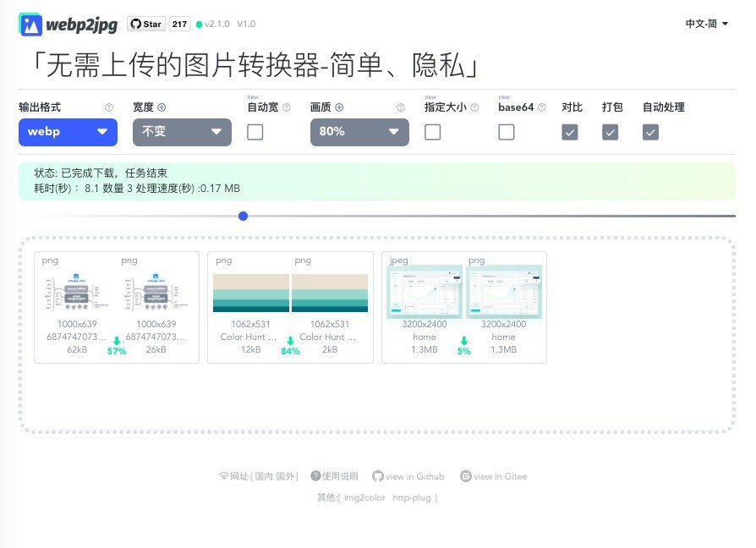
Task: Click the green download arrow showing 57%
Action: point(116,342)
